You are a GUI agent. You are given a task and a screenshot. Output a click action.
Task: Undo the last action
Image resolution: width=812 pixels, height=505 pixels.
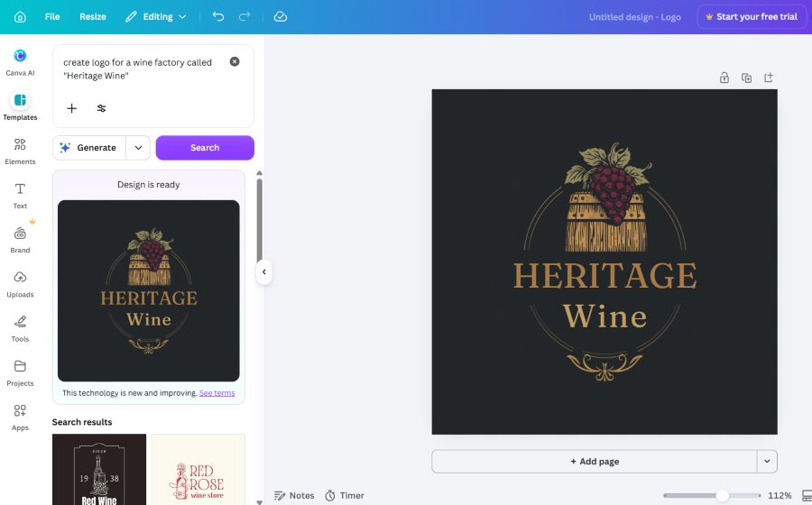pos(218,16)
